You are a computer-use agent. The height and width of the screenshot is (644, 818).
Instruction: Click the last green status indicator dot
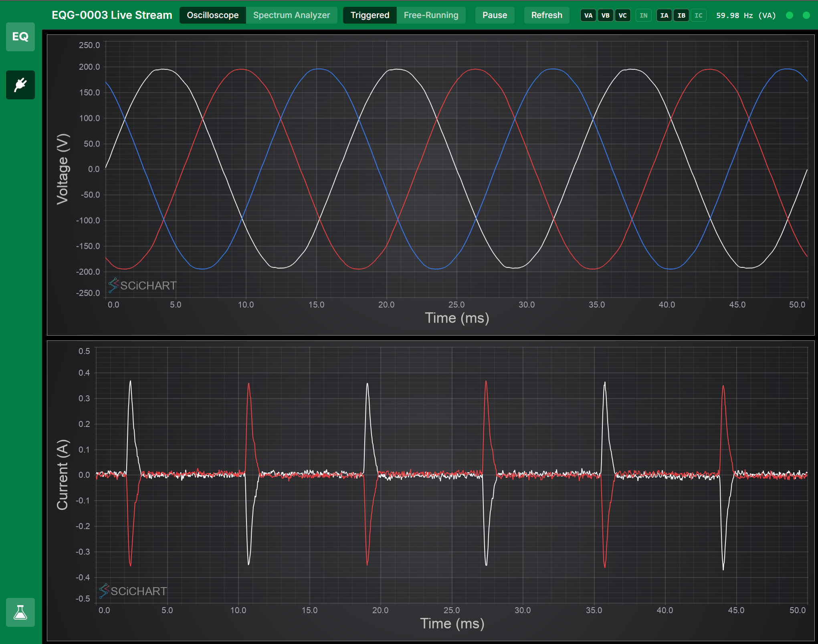coord(806,16)
